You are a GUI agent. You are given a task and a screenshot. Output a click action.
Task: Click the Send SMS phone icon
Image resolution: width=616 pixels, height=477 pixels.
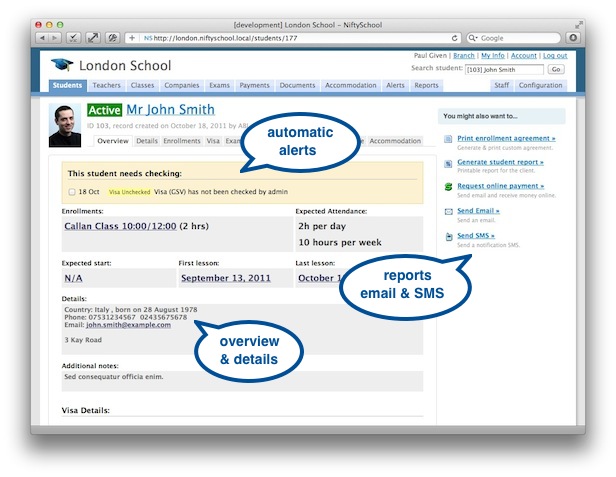click(x=449, y=237)
